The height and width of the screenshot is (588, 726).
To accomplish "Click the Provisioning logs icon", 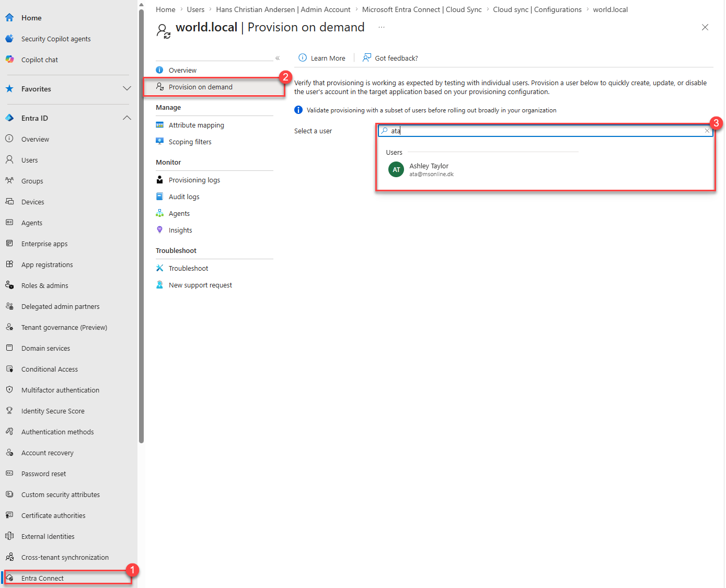I will click(160, 180).
